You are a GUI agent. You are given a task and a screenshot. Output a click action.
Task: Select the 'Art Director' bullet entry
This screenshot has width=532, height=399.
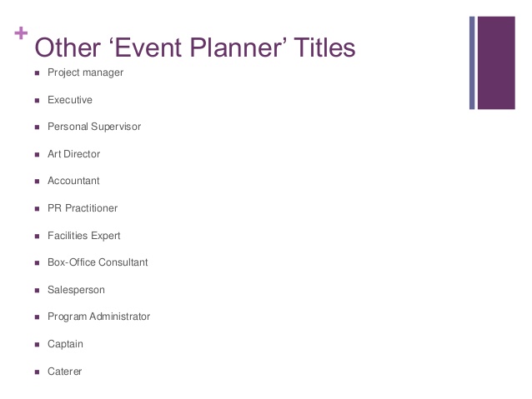coord(74,154)
